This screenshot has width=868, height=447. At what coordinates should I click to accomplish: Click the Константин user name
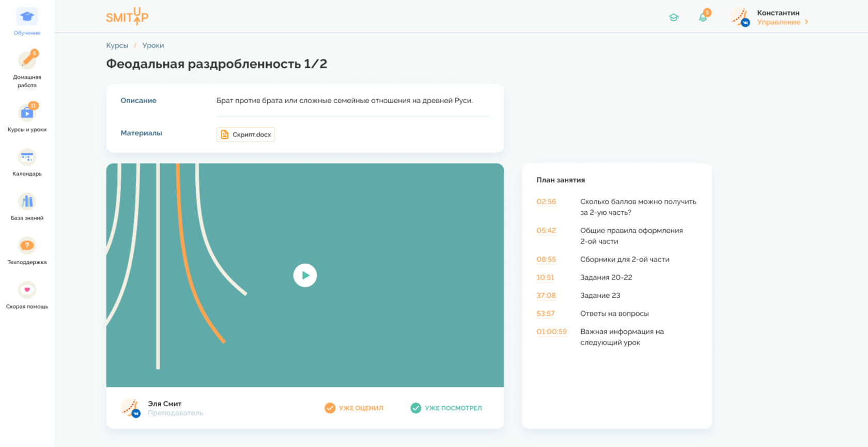point(778,13)
